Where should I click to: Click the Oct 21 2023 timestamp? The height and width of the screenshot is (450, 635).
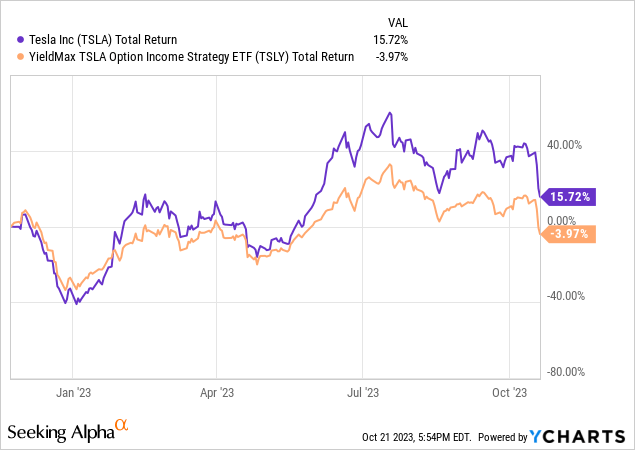(x=420, y=437)
